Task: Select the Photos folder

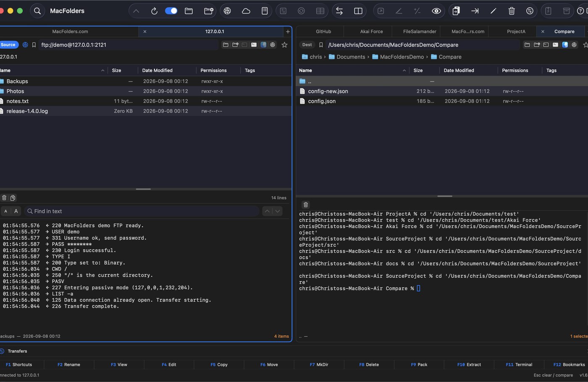Action: pyautogui.click(x=145, y=91)
